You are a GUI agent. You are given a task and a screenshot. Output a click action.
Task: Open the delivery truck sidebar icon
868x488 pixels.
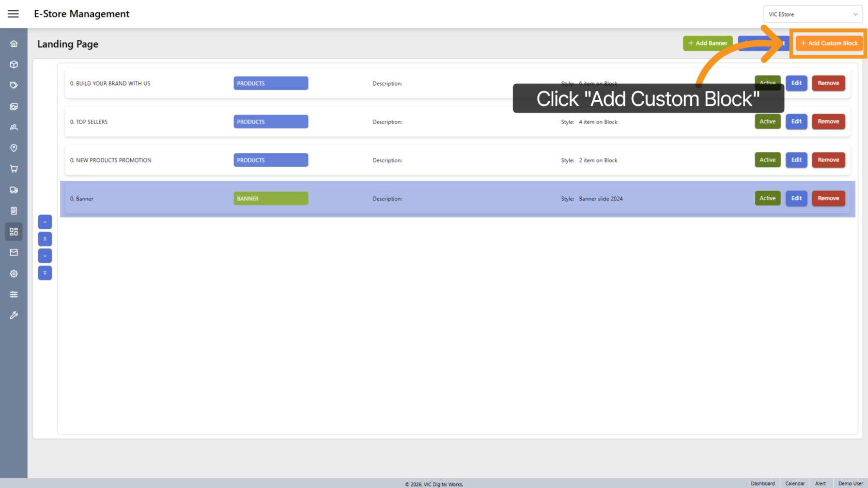tap(14, 190)
